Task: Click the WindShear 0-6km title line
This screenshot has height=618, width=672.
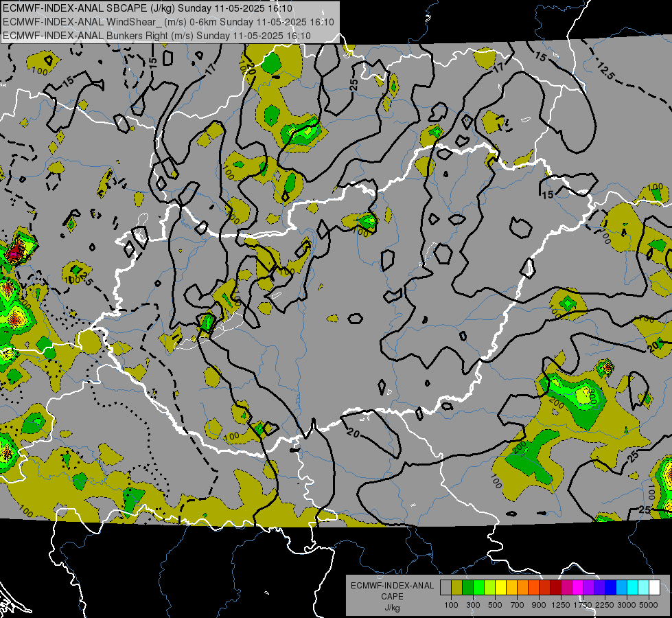Action: (x=168, y=22)
